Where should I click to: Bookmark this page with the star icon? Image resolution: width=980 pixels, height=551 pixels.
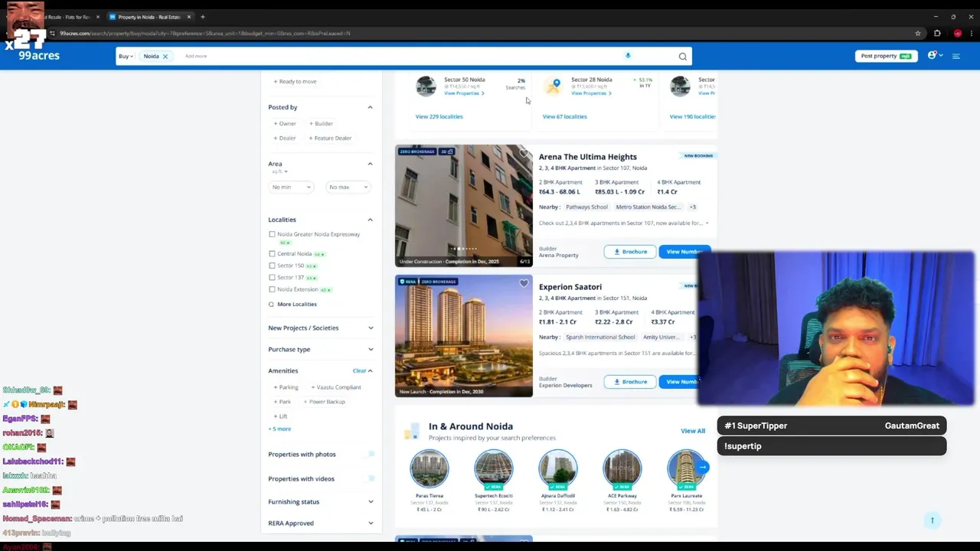click(x=917, y=33)
